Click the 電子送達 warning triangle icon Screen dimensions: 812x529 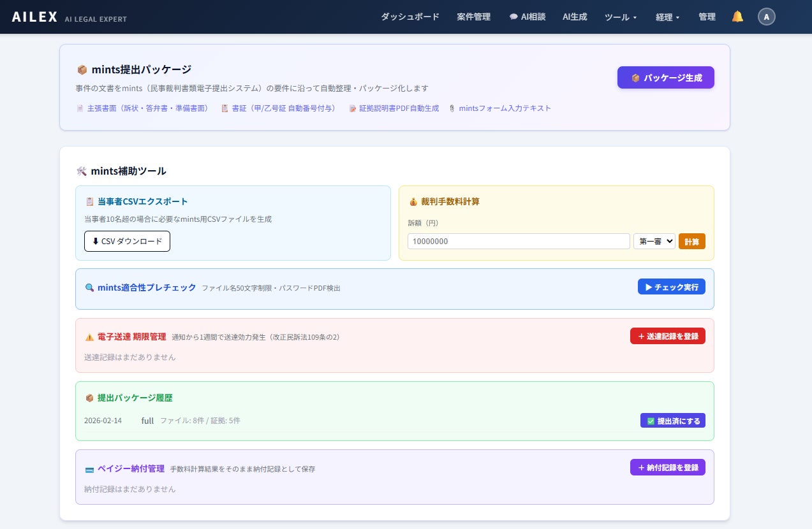tap(89, 337)
